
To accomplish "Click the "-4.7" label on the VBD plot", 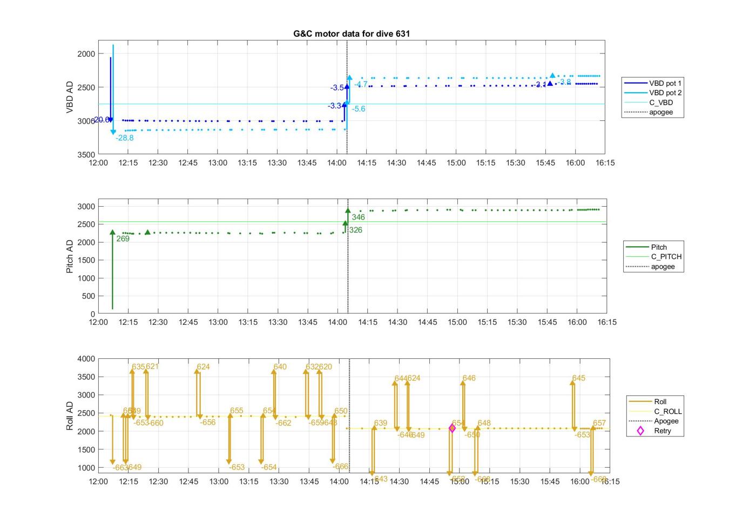I will (x=361, y=84).
